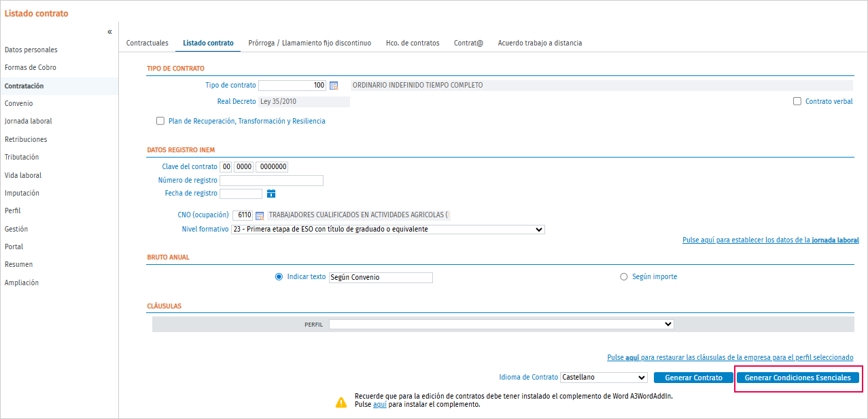Select the Según importe radio option
Viewport: 868px width, 419px height.
pos(624,277)
